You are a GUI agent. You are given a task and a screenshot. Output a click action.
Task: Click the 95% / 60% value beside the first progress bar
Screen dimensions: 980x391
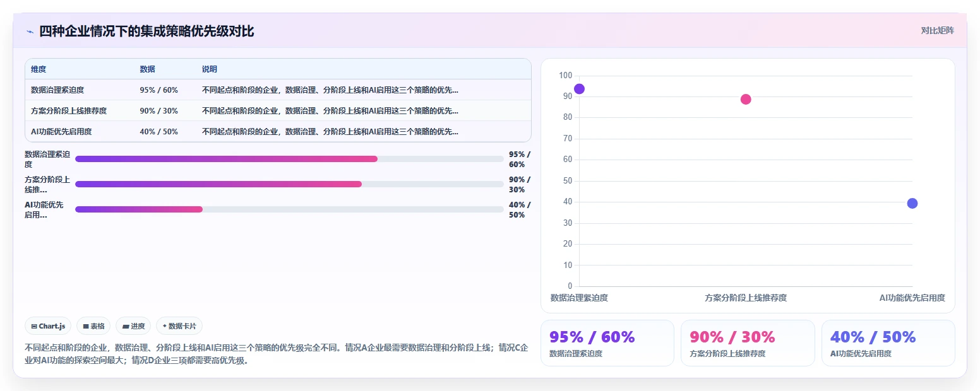click(520, 159)
